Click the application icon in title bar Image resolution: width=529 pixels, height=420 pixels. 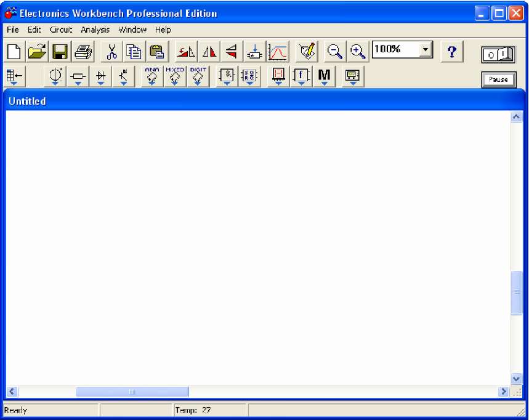click(x=10, y=13)
